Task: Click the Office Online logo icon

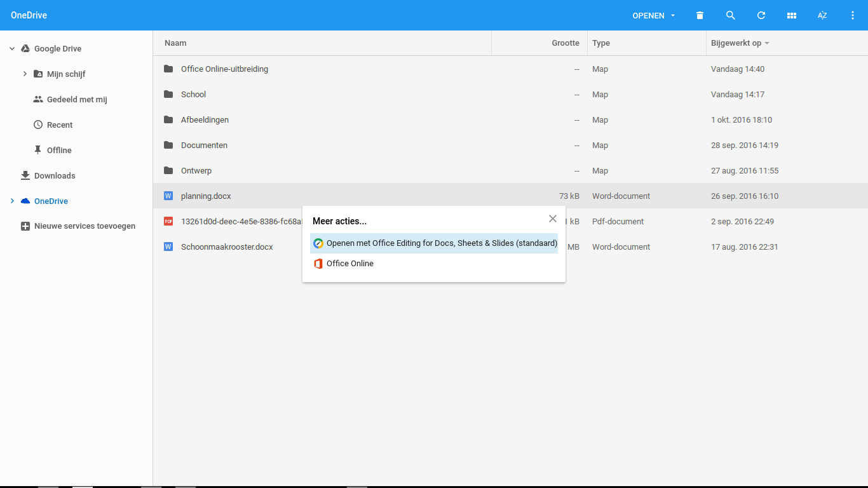Action: pos(318,264)
